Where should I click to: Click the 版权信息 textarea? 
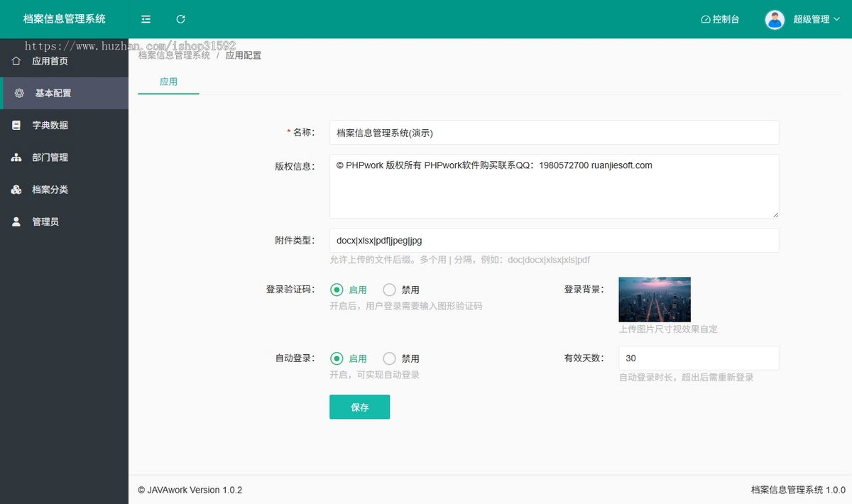click(554, 186)
